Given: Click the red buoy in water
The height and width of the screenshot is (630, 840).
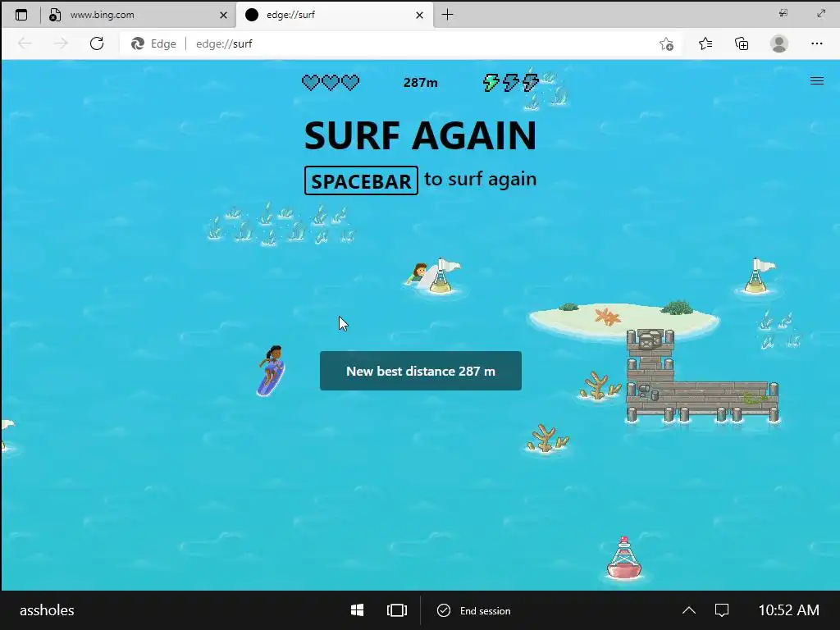Looking at the screenshot, I should tap(623, 558).
